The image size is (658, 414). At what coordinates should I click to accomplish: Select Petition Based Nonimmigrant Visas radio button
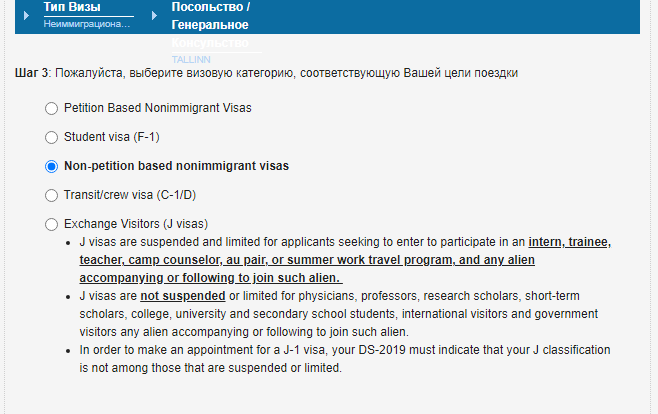52,107
